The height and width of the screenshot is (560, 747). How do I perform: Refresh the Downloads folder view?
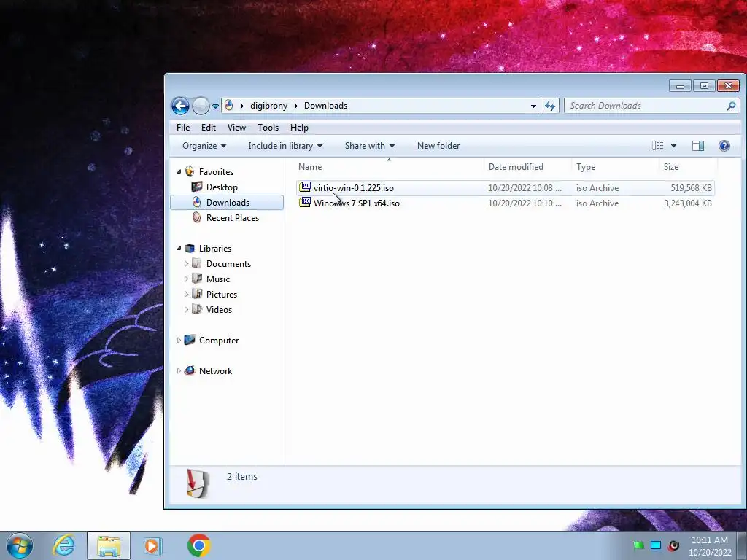click(550, 106)
